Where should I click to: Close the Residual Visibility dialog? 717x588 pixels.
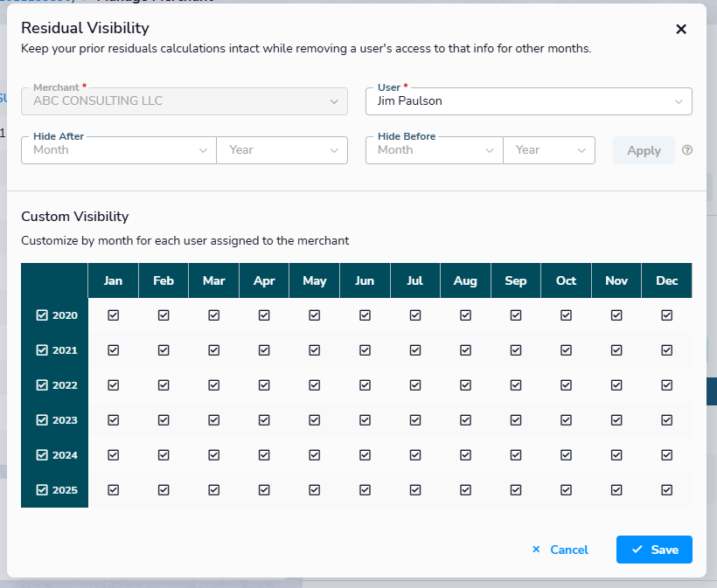point(681,29)
